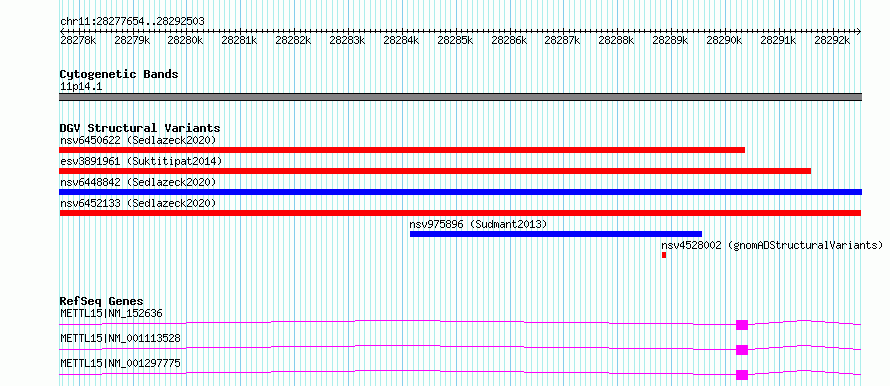This screenshot has width=890, height=386.
Task: Click the 28285k ruler tick label
Action: point(455,40)
